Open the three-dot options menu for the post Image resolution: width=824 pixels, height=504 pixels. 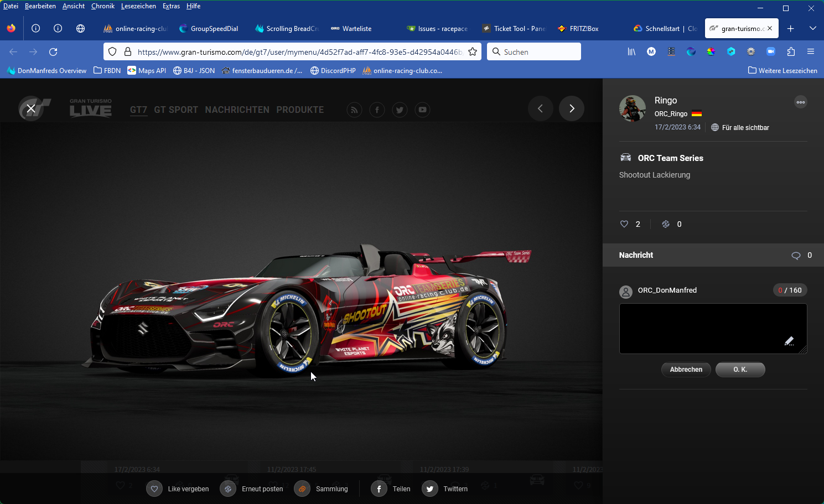tap(800, 102)
